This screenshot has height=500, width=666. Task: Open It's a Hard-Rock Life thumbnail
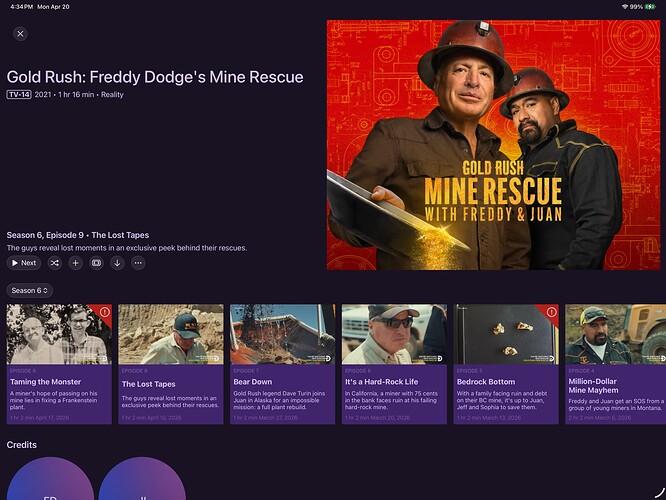click(394, 334)
